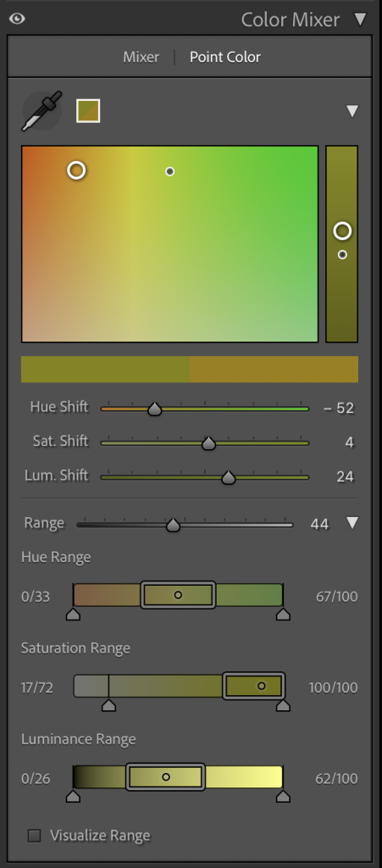
Task: Click the Hue Shift value -52
Action: coord(338,409)
